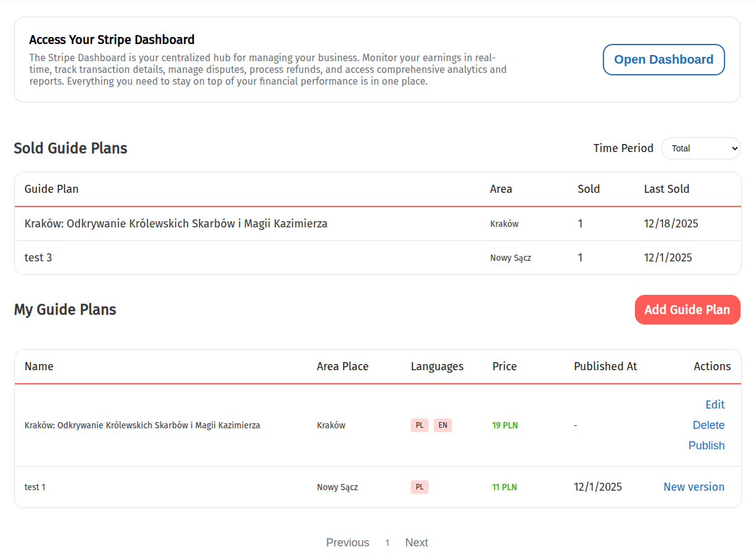
Task: Click the Published At column header
Action: (x=605, y=366)
